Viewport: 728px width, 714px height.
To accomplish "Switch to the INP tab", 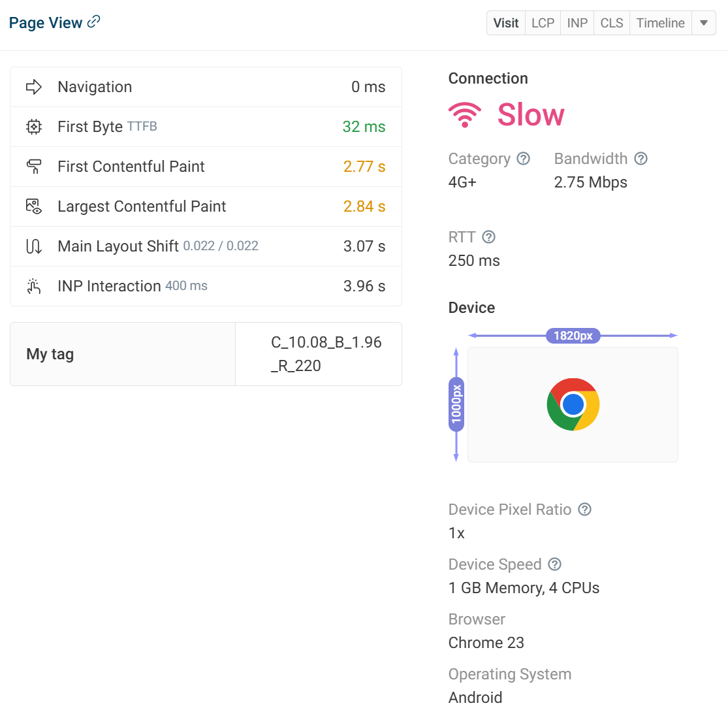I will 577,23.
